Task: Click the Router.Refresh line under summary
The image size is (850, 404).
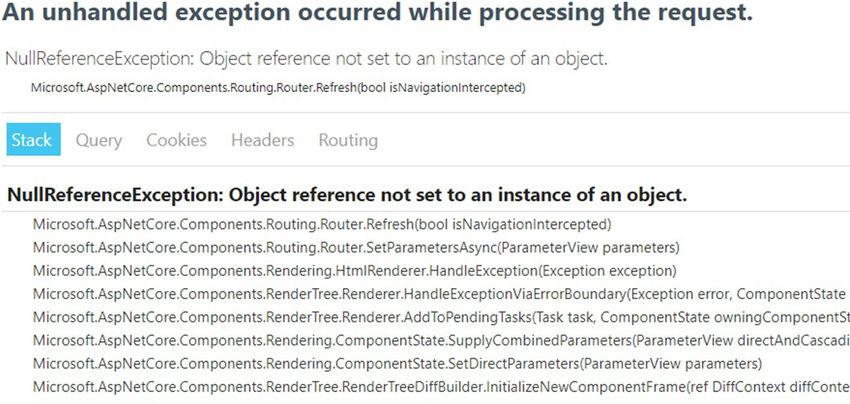Action: [278, 88]
